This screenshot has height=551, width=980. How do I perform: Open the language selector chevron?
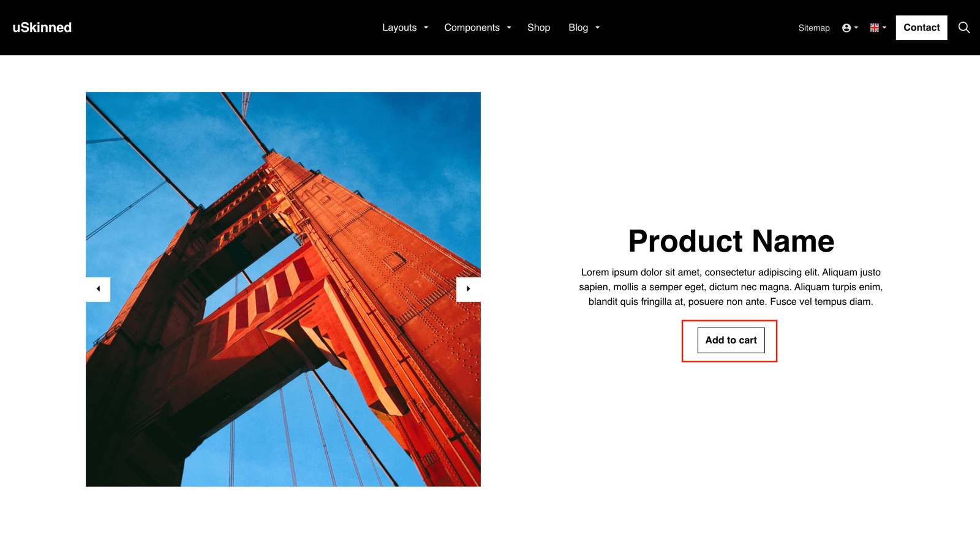[884, 27]
